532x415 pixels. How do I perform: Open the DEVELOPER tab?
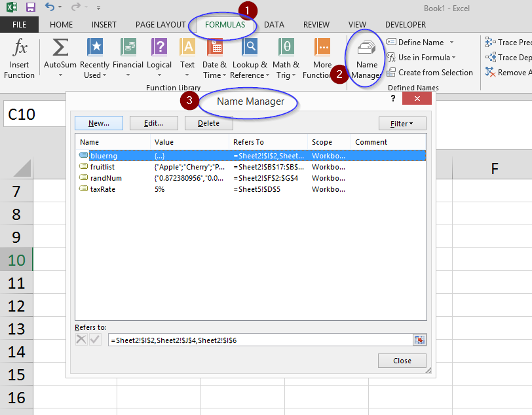coord(405,24)
